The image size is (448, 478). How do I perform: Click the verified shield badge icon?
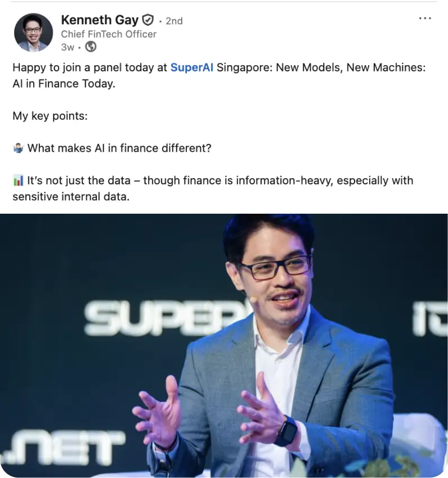(148, 20)
